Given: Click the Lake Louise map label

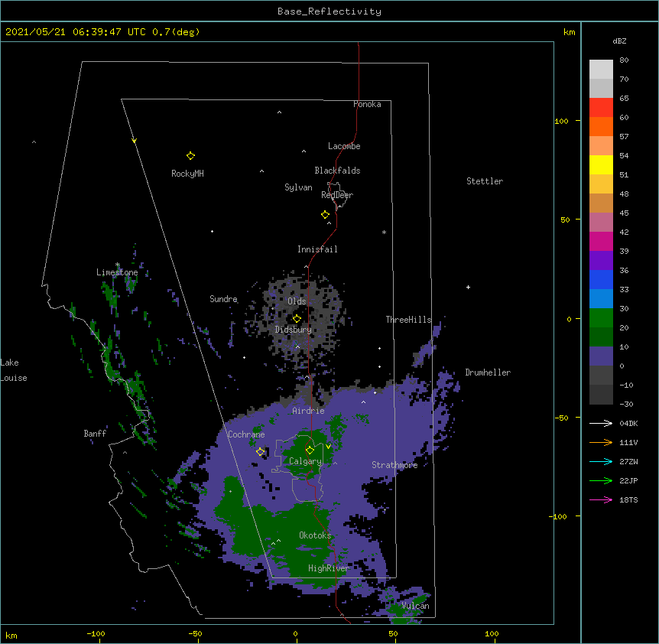Looking at the screenshot, I should click(x=14, y=370).
